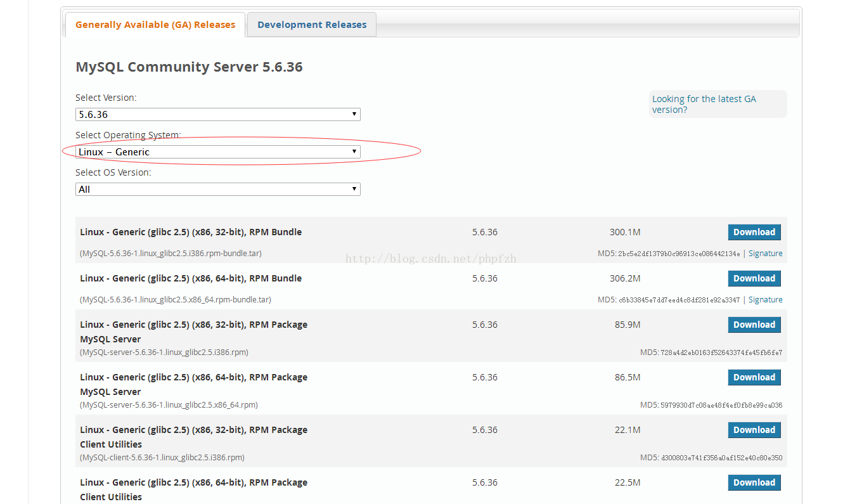850x504 pixels.
Task: Open Signature link for 32-bit RPM Bundle
Action: click(766, 254)
